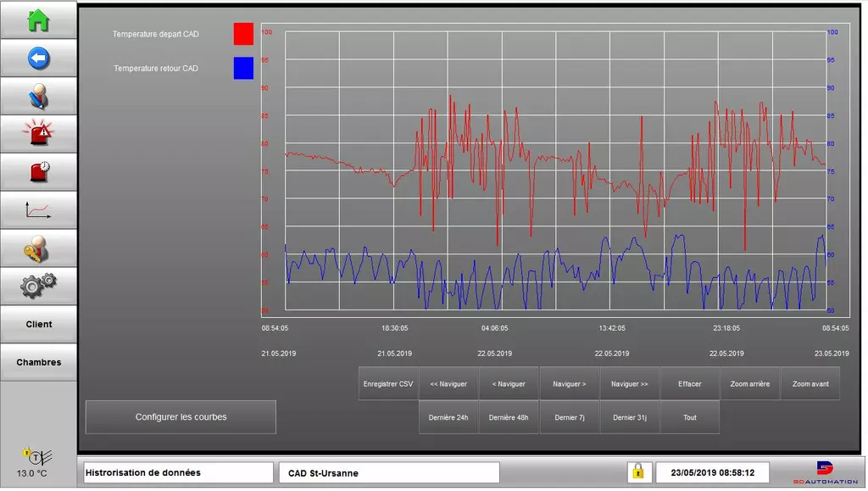Show the Dernière 24h range
The width and height of the screenshot is (868, 491).
[x=448, y=417]
